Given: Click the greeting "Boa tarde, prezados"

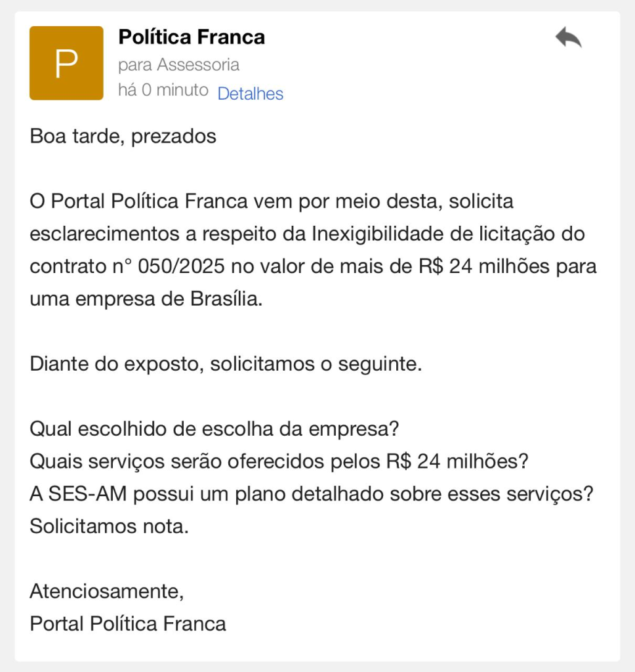Looking at the screenshot, I should [x=123, y=136].
